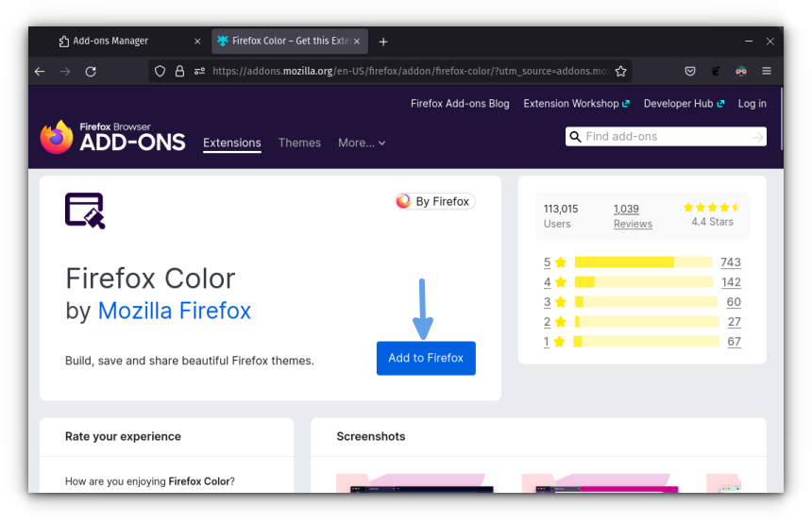The height and width of the screenshot is (523, 812).
Task: Open Developer Hub link
Action: click(x=684, y=104)
